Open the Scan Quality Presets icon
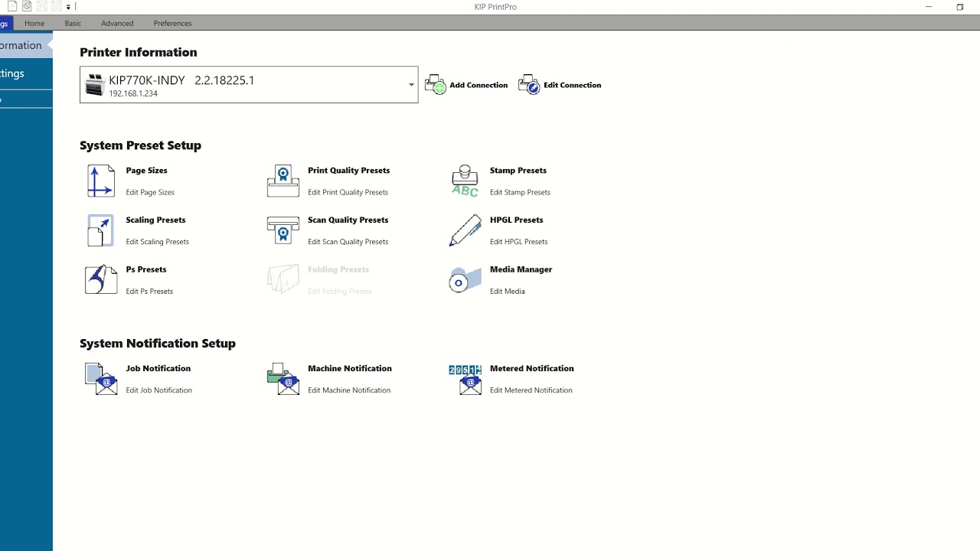This screenshot has height=551, width=980. tap(283, 230)
